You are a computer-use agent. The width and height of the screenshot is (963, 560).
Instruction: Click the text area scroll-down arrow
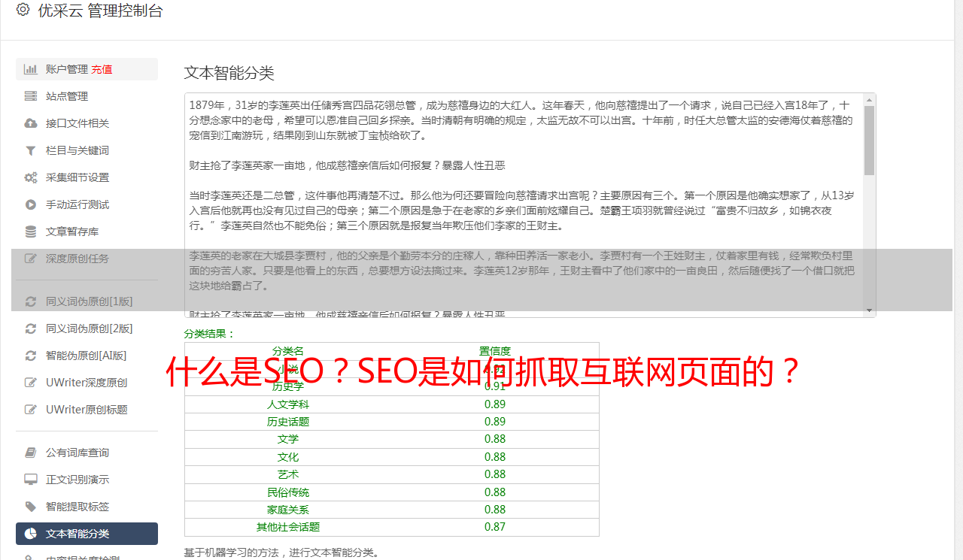tap(870, 310)
